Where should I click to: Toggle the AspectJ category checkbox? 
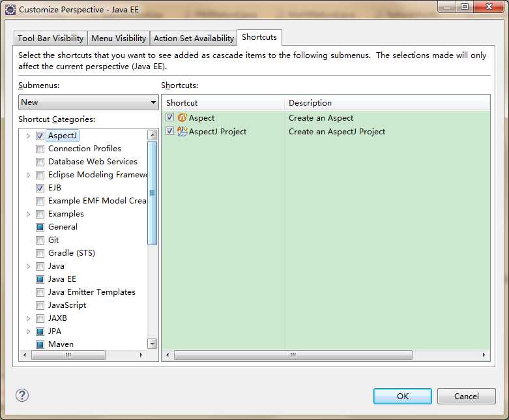40,136
